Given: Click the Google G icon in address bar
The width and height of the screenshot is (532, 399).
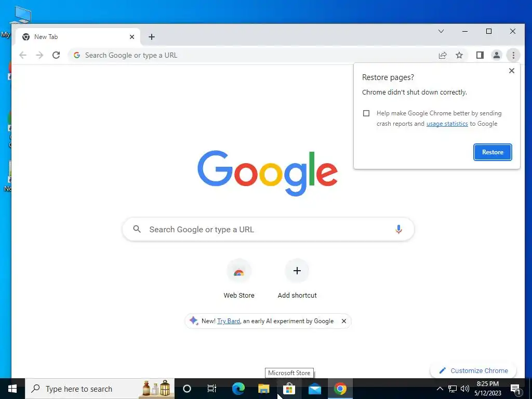Looking at the screenshot, I should click(x=77, y=55).
